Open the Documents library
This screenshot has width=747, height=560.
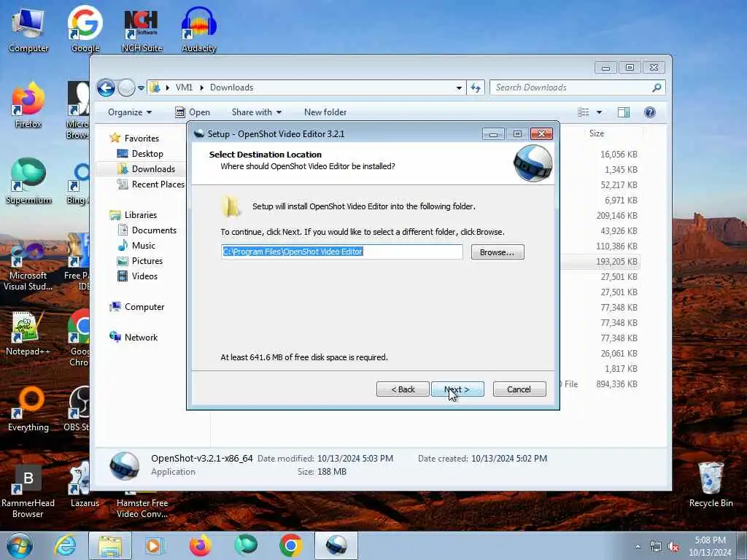click(x=154, y=230)
